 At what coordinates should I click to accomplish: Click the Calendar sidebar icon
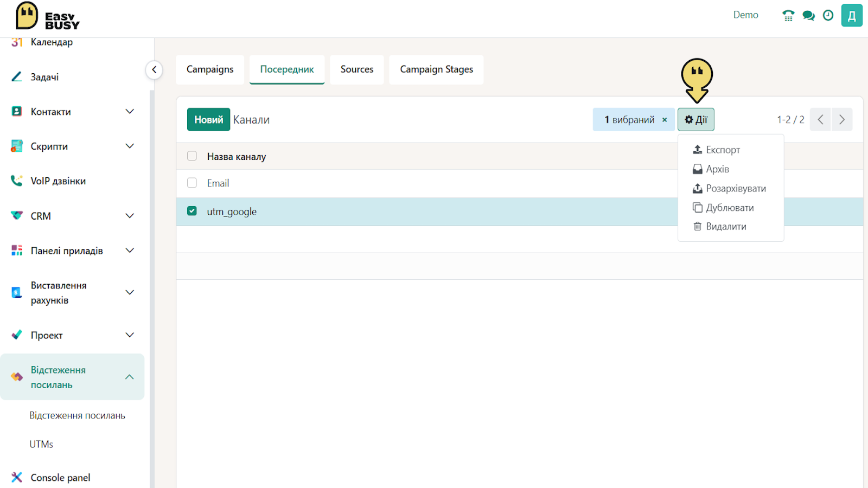(x=17, y=42)
